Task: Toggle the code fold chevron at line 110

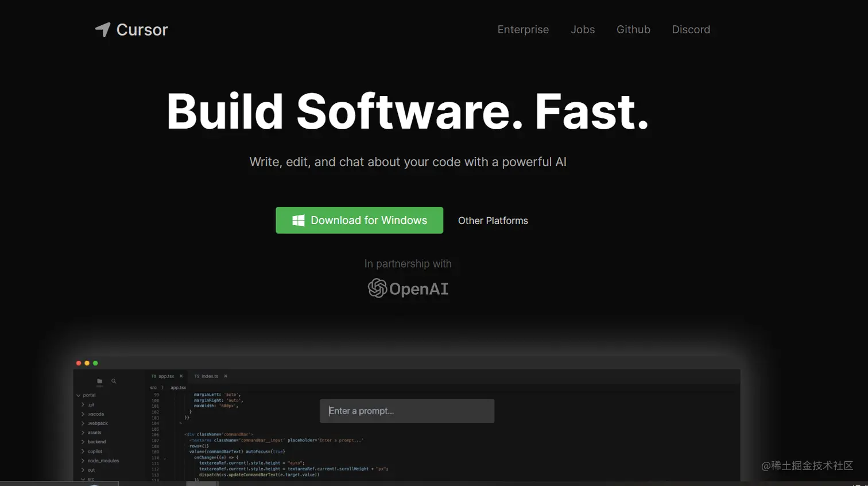Action: [165, 458]
